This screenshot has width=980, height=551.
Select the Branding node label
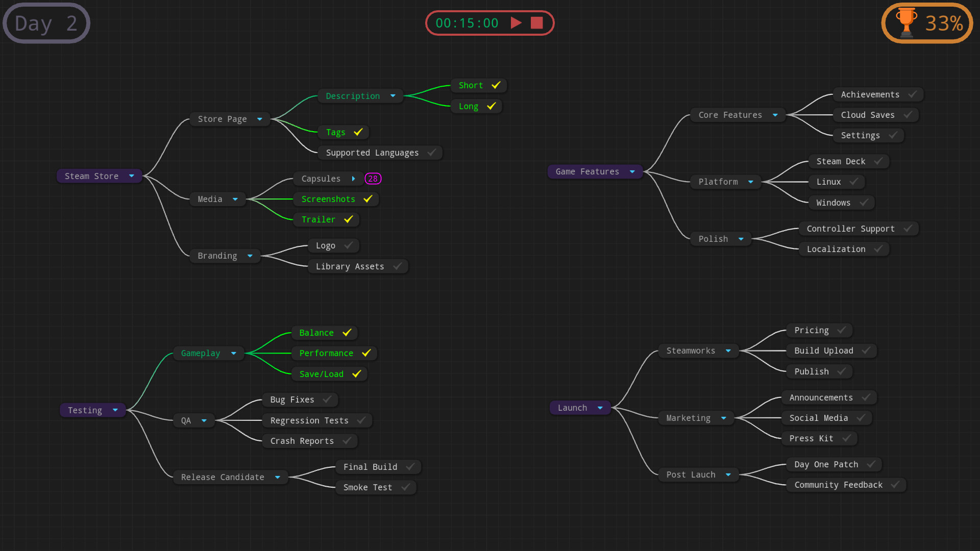[x=217, y=256]
